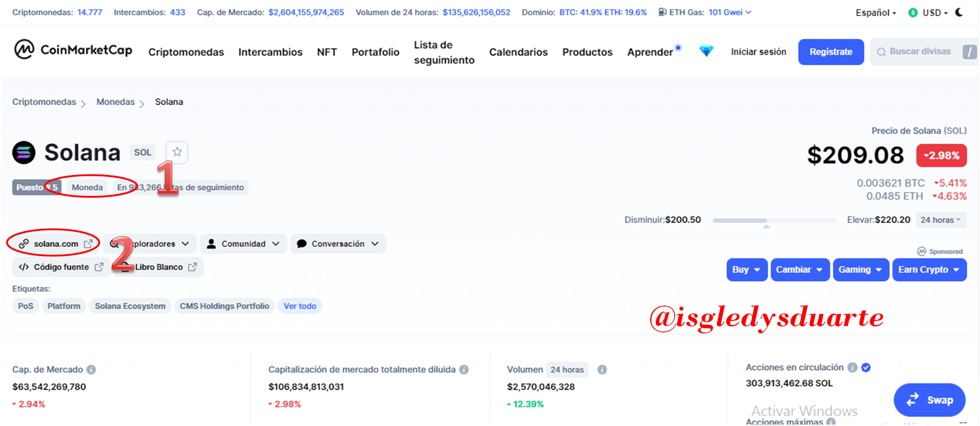Open the USD currency dropdown
The height and width of the screenshot is (426, 980).
pos(935,13)
